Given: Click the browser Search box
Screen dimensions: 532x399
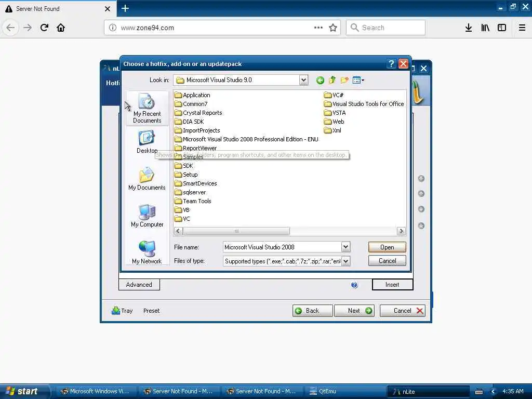Looking at the screenshot, I should [386, 28].
